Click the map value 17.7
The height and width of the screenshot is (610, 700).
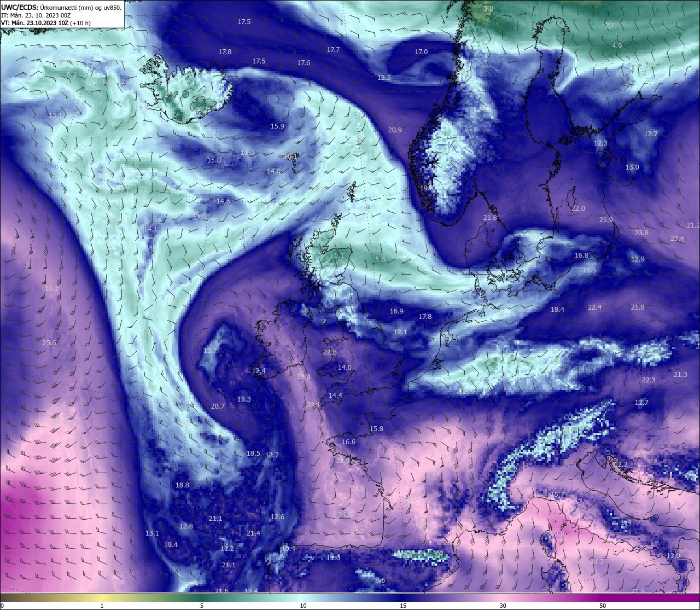pos(333,50)
